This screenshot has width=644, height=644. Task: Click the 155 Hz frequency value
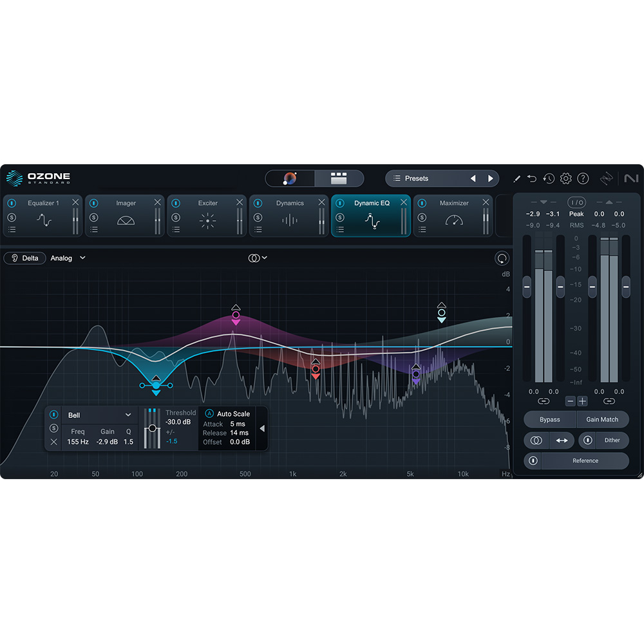pyautogui.click(x=78, y=442)
